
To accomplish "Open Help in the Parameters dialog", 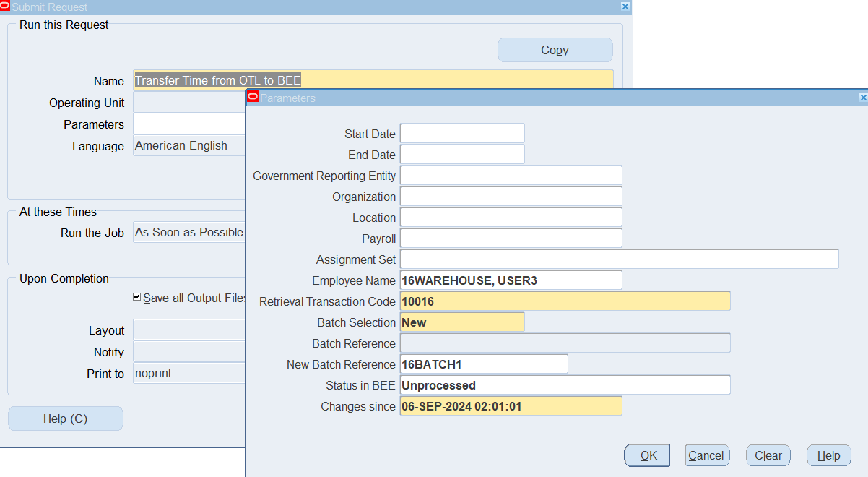I will click(x=828, y=455).
